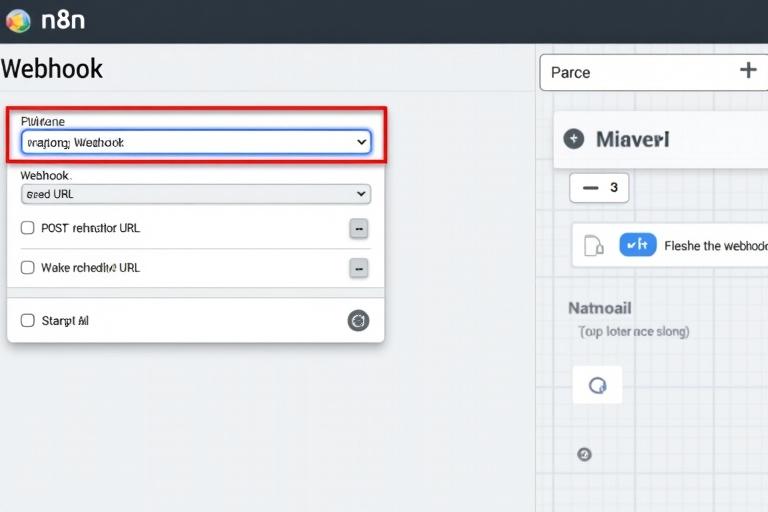Select the Miaverl header item

632,139
